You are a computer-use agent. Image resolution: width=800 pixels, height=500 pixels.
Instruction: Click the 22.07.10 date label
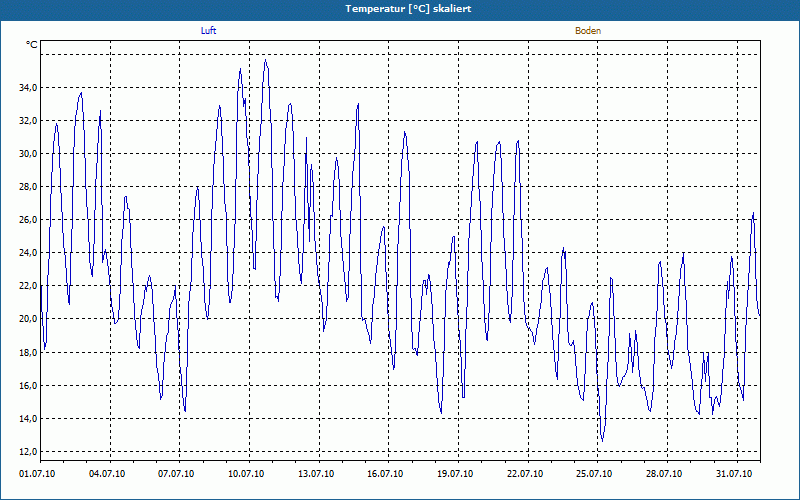click(525, 474)
